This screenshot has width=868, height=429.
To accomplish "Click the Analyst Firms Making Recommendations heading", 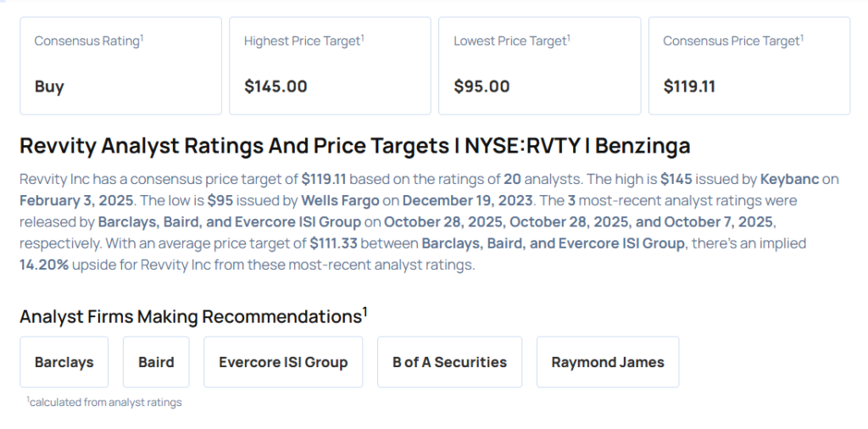I will click(x=193, y=317).
